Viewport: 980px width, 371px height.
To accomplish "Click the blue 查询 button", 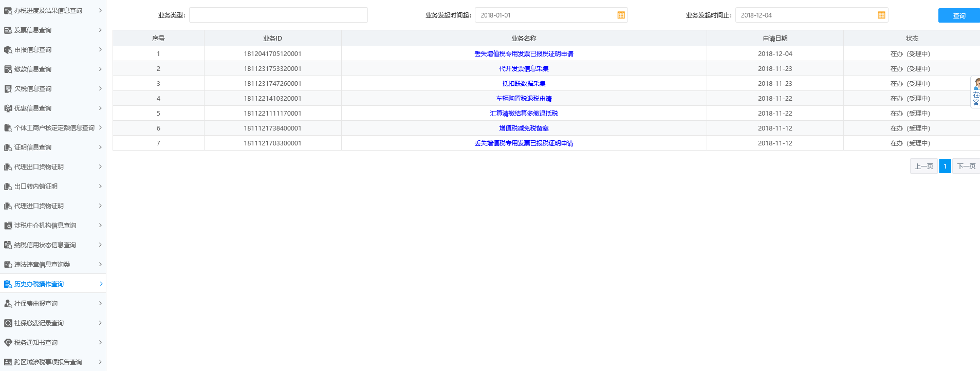I will [x=959, y=15].
